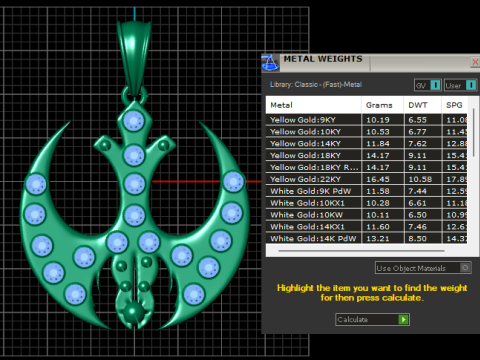Select the White Gold:10KX1 row
480x360 pixels.
pos(366,203)
